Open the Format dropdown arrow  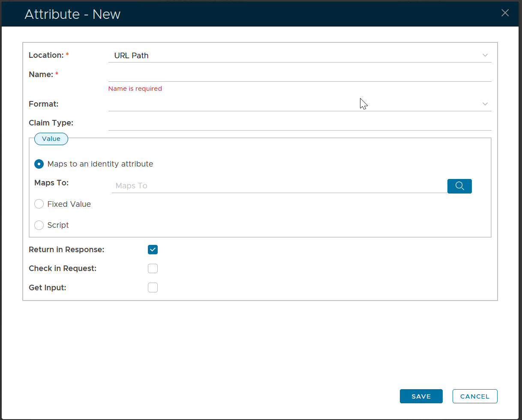(485, 104)
